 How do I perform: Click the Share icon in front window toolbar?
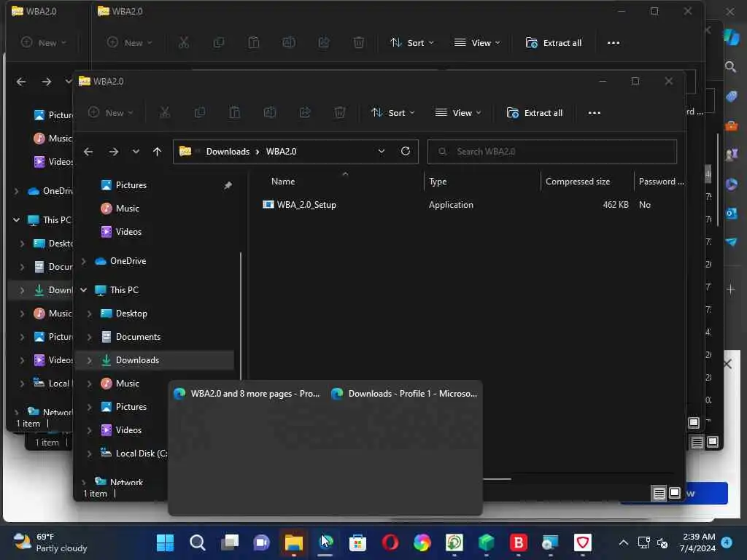click(305, 113)
